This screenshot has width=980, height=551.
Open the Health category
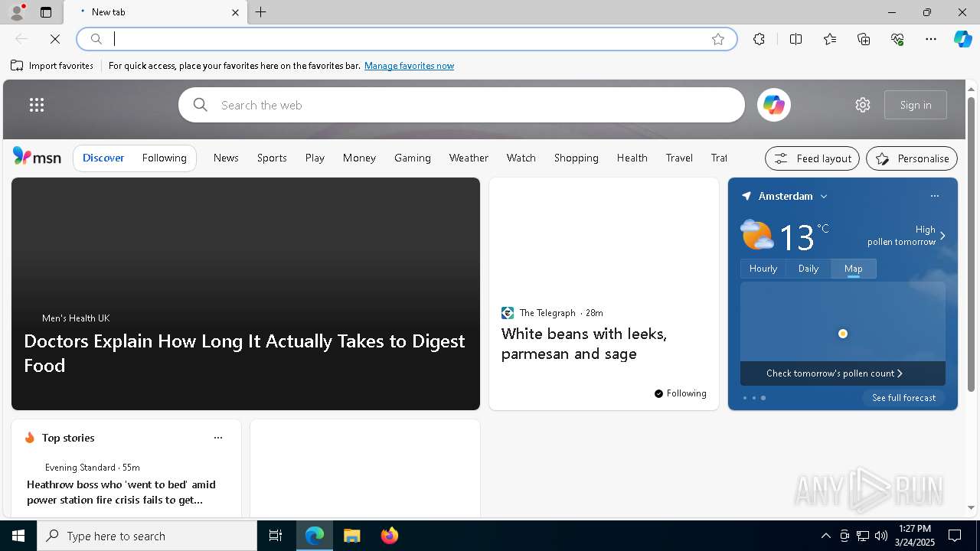[632, 158]
